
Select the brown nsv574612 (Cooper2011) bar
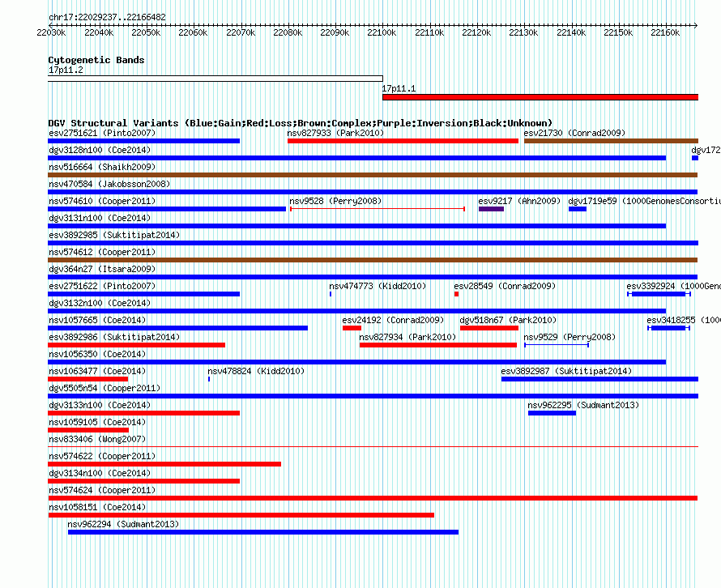373,260
